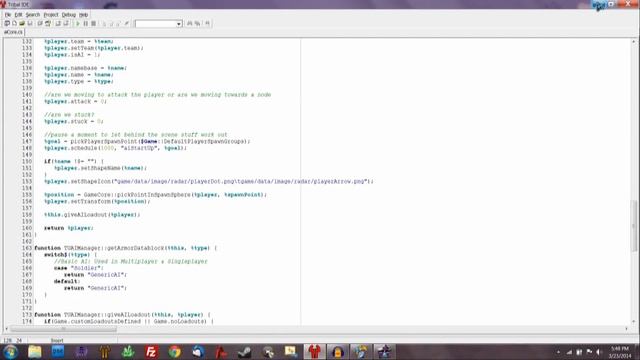The width and height of the screenshot is (640, 360).
Task: Click the 'return %player;' line 160
Action: tap(69, 228)
